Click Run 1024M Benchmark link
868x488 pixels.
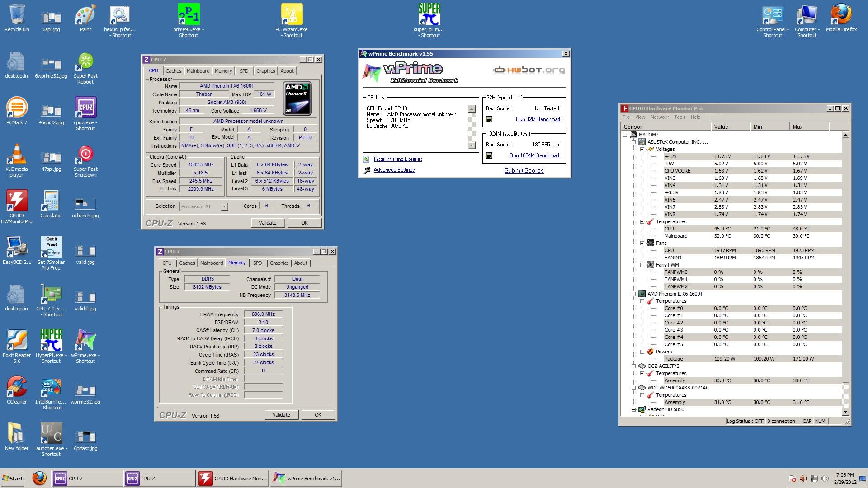point(535,155)
